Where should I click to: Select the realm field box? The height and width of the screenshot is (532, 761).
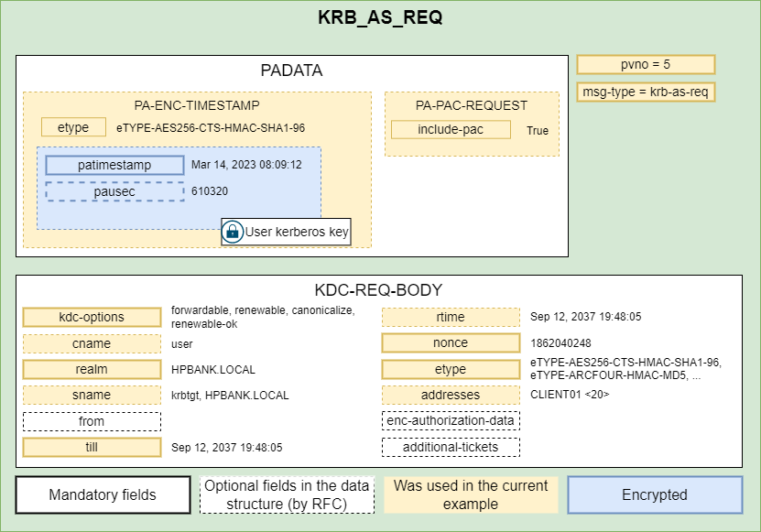click(92, 370)
